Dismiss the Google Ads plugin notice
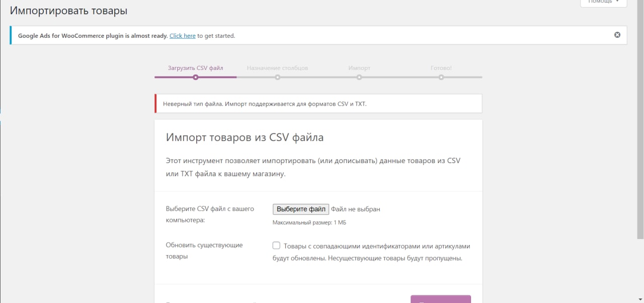The width and height of the screenshot is (644, 303). point(617,35)
